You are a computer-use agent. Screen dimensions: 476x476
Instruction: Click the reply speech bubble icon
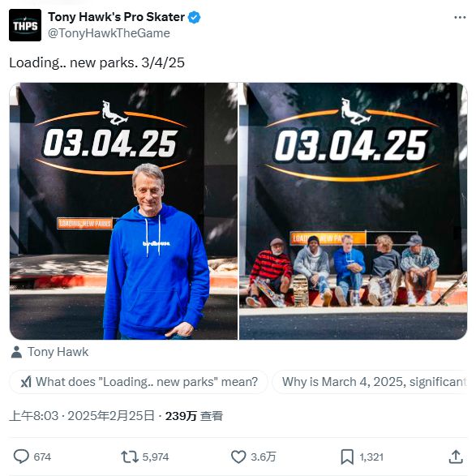tap(21, 457)
